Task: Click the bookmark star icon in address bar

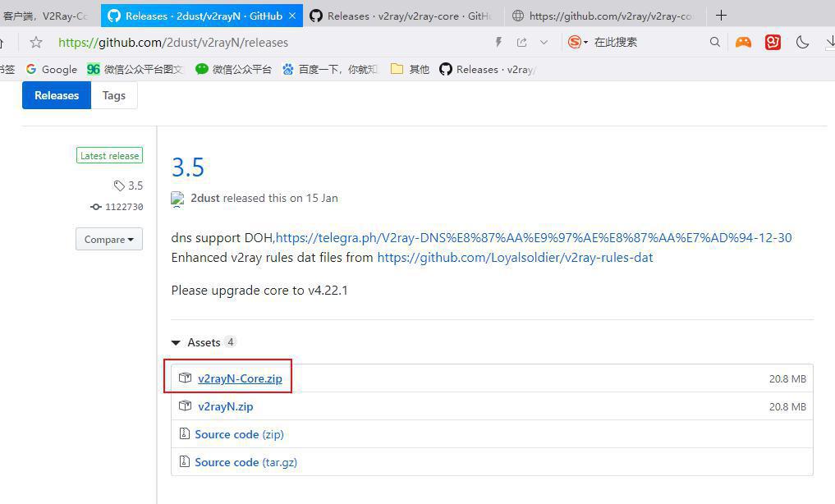Action: pos(36,42)
